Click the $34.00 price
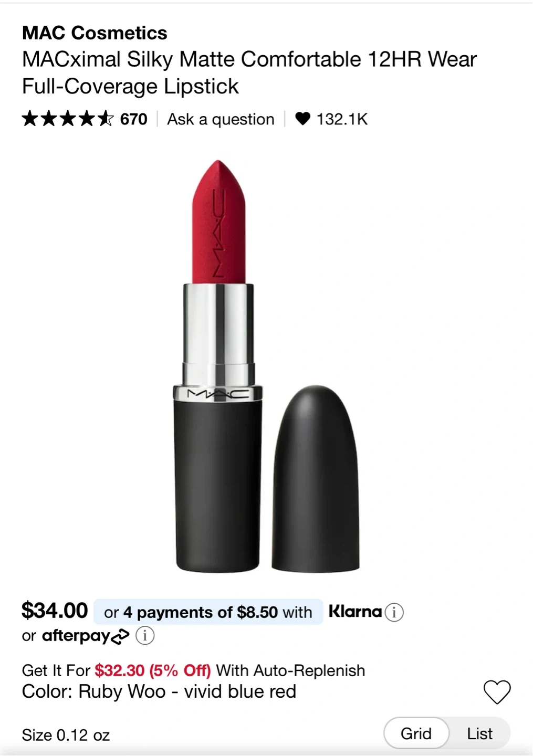Viewport: 533px width, 756px height. pyautogui.click(x=55, y=611)
